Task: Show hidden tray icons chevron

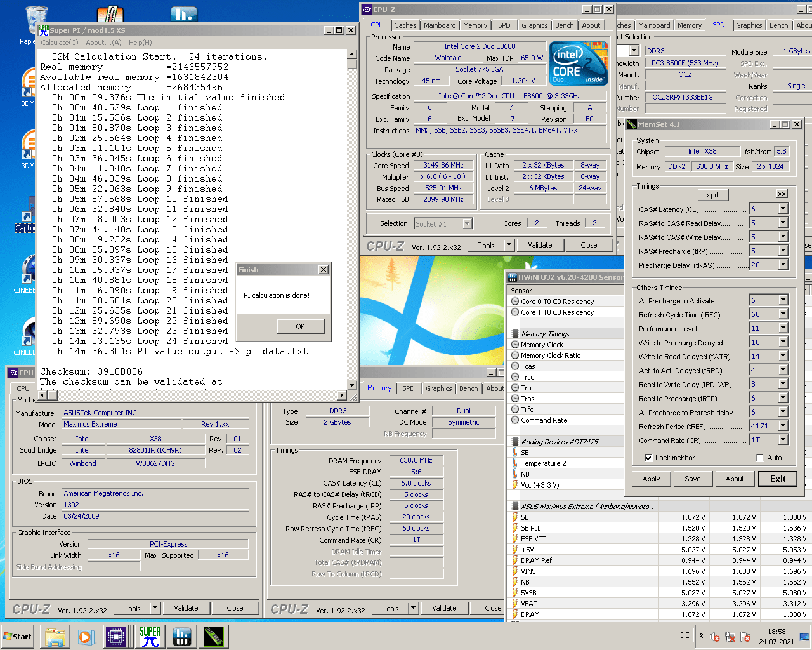Action: [701, 636]
